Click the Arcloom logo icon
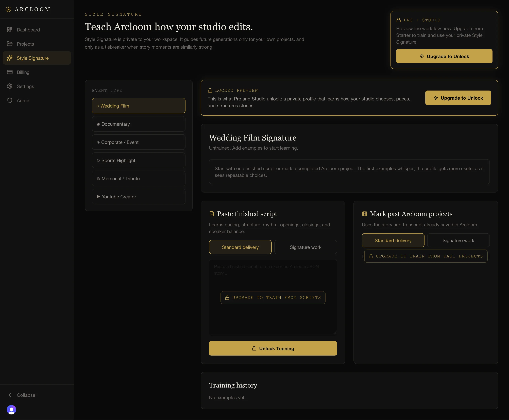The height and width of the screenshot is (420, 509). point(8,9)
